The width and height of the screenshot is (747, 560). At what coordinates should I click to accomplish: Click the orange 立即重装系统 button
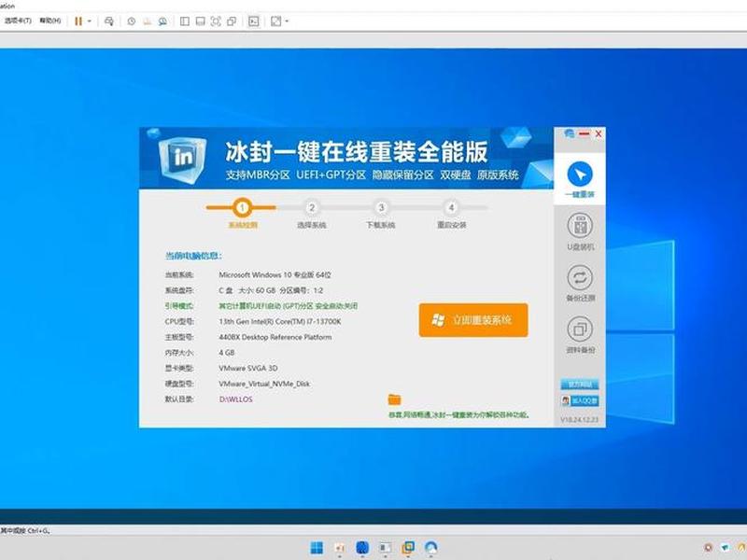coord(473,320)
